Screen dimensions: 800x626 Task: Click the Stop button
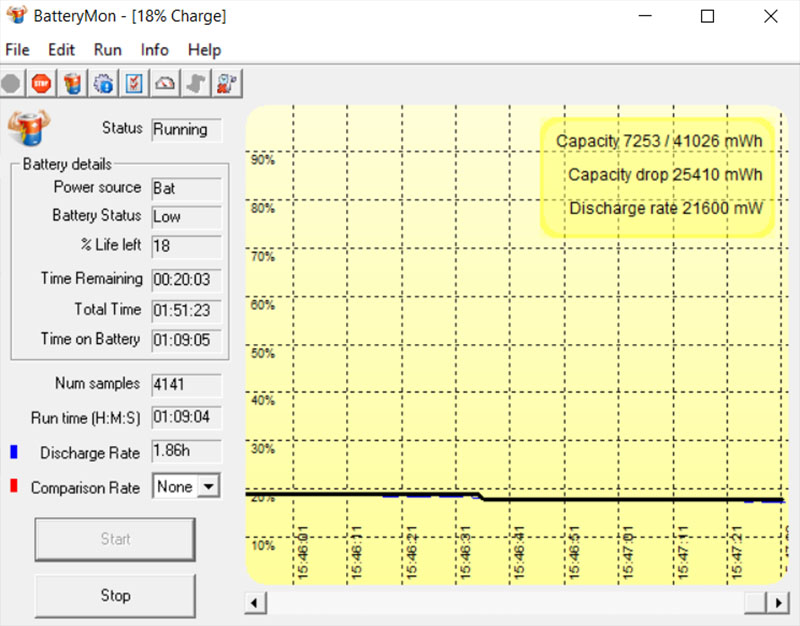115,595
